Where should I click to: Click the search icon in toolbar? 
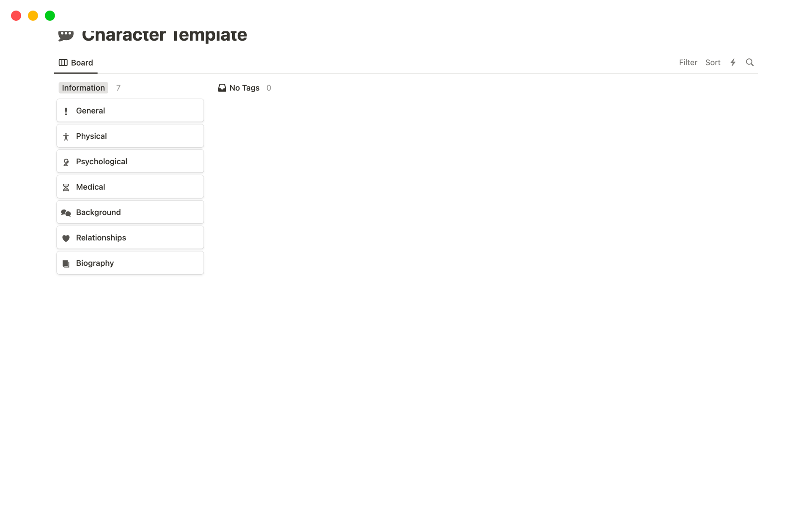click(750, 62)
